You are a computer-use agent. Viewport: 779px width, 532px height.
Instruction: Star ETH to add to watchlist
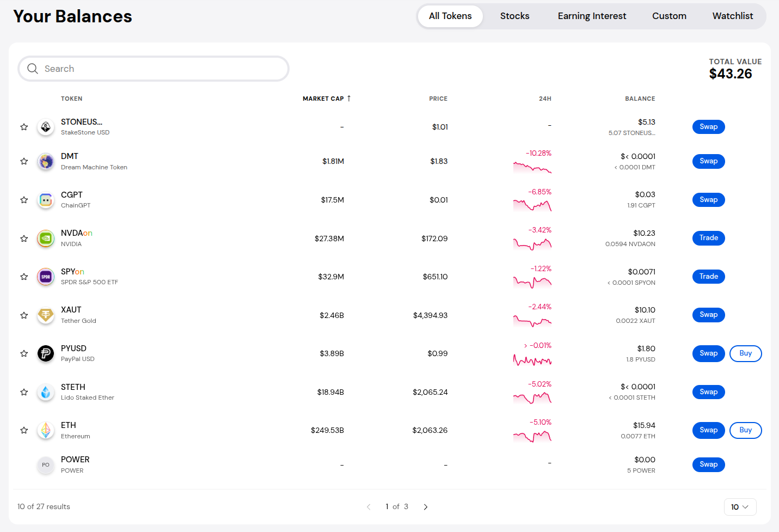click(24, 430)
